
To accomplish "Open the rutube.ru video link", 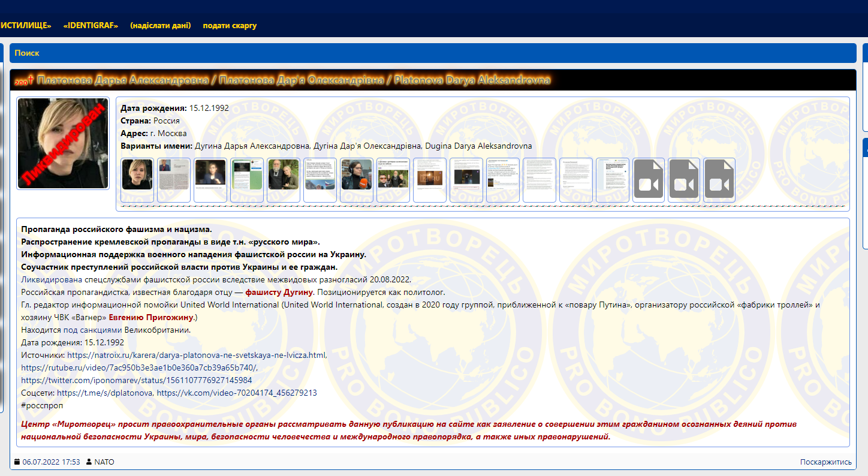I will (139, 367).
